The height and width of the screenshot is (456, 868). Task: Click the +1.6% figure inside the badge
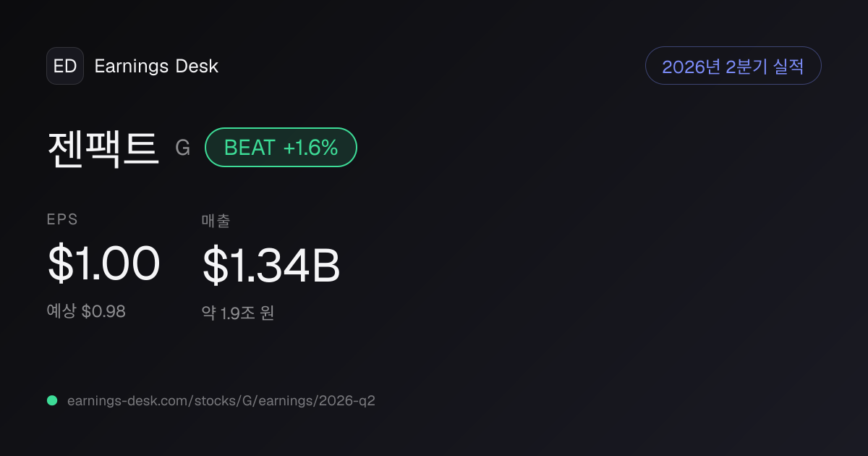[310, 148]
